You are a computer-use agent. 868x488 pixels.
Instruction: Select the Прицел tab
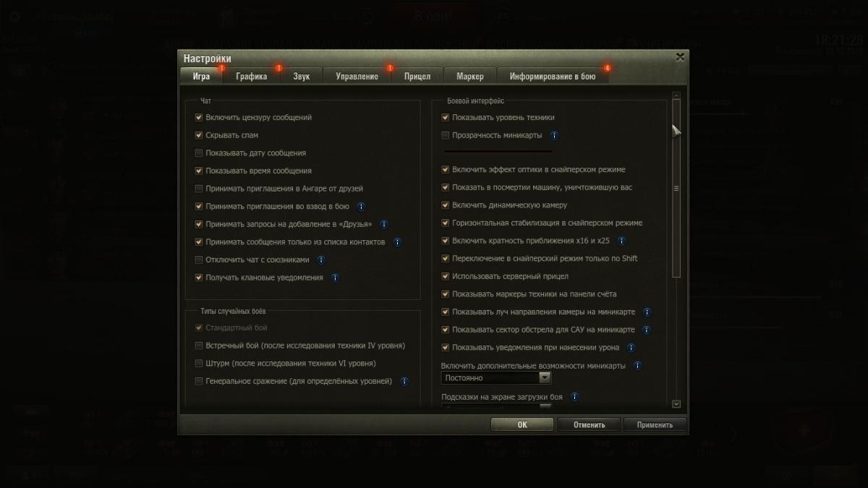pyautogui.click(x=417, y=76)
